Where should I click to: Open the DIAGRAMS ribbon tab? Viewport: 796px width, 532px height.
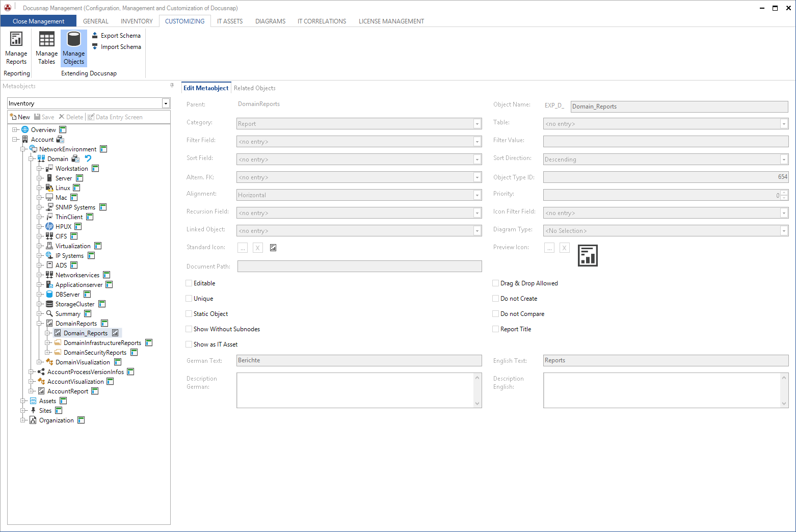click(270, 21)
